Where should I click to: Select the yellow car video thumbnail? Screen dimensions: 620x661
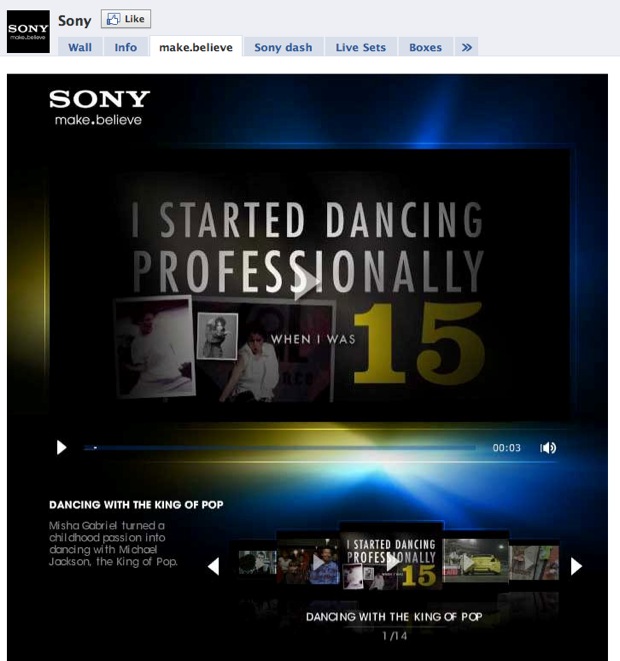pos(475,561)
